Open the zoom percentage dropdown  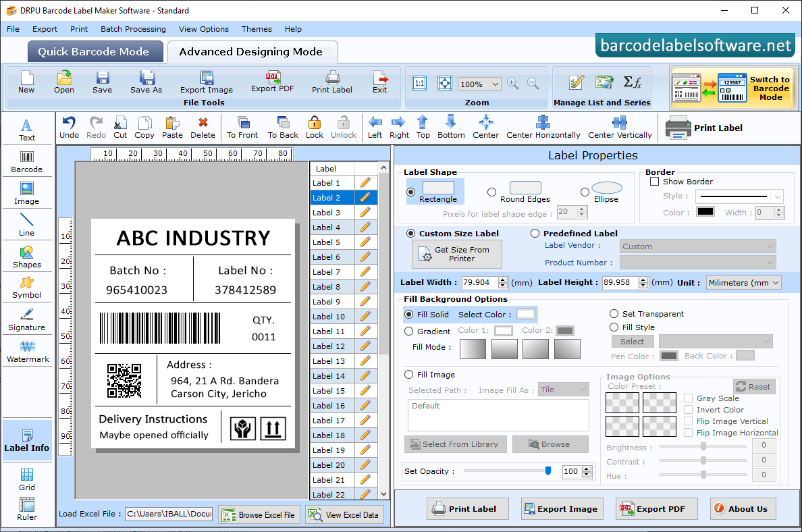(495, 84)
